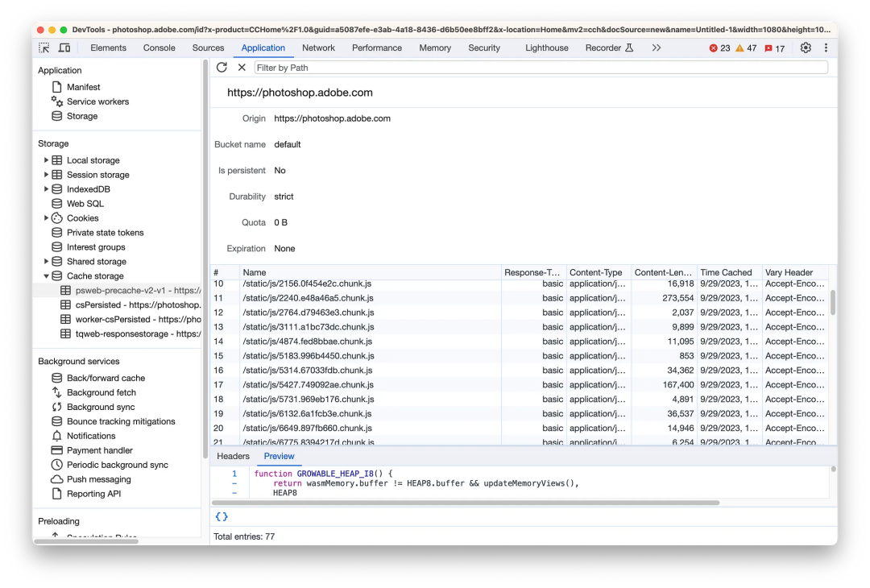Open Back/forward cache service
This screenshot has height=588, width=870.
coord(106,378)
